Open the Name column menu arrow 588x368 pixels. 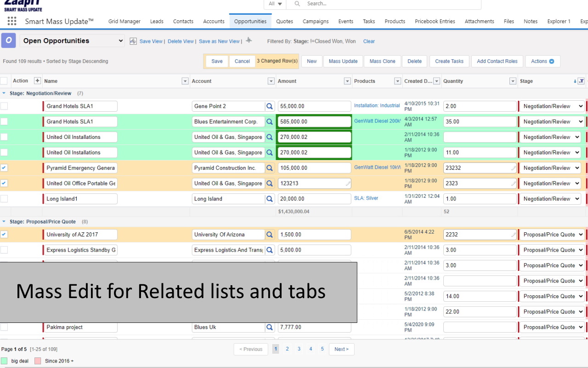[x=185, y=81]
